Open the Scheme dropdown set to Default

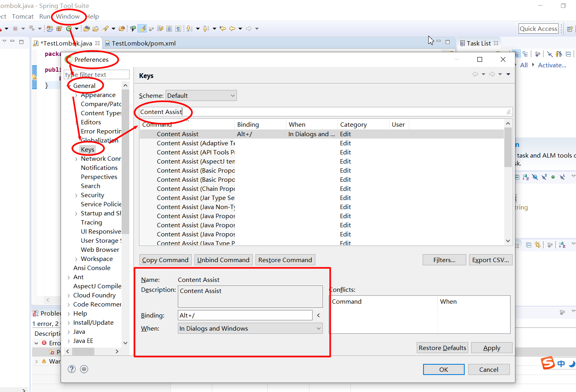(x=201, y=95)
